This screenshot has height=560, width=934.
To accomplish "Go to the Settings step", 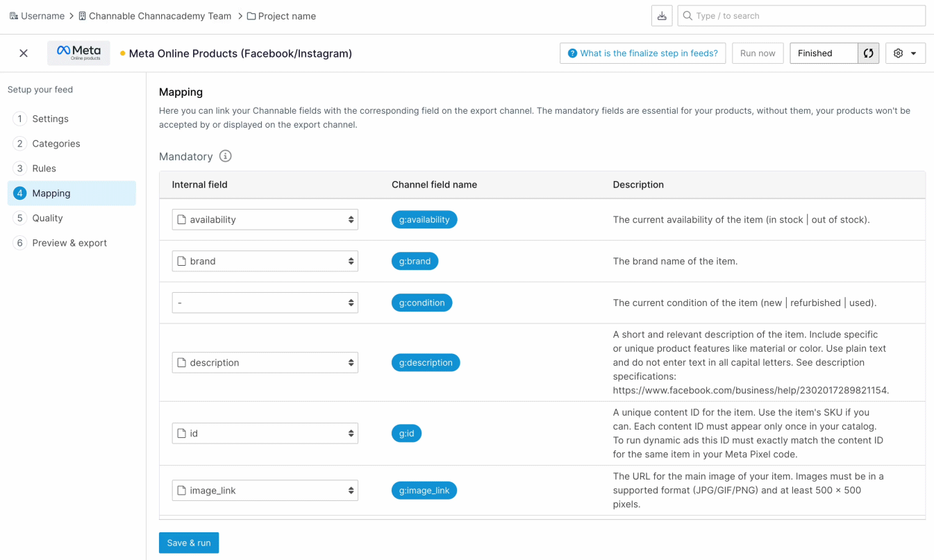I will (50, 119).
